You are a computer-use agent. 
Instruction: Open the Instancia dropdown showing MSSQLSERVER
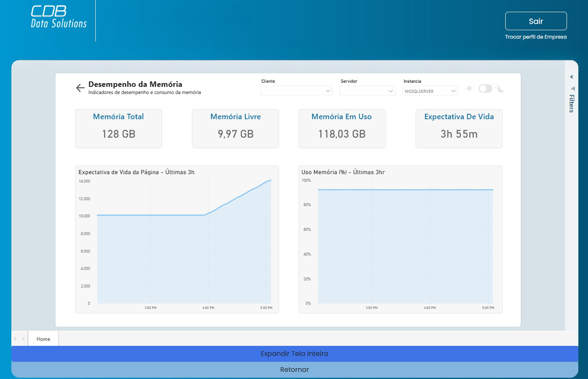430,91
